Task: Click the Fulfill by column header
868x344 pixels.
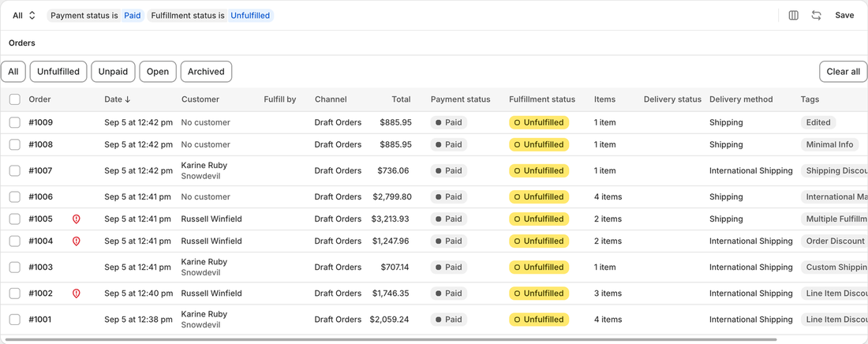Action: click(x=280, y=99)
